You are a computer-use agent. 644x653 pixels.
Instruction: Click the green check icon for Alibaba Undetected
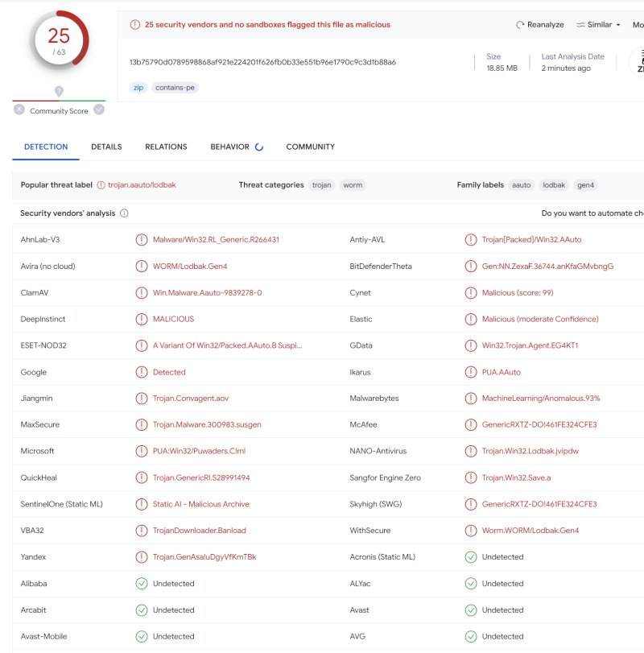click(x=142, y=584)
